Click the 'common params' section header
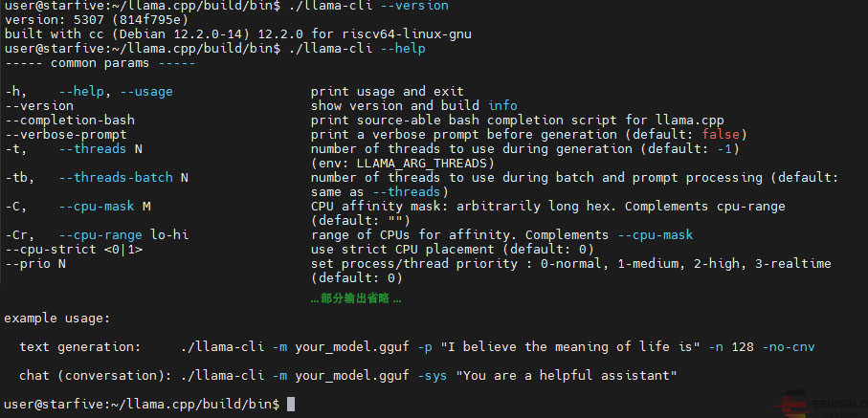The height and width of the screenshot is (418, 868). point(100,63)
